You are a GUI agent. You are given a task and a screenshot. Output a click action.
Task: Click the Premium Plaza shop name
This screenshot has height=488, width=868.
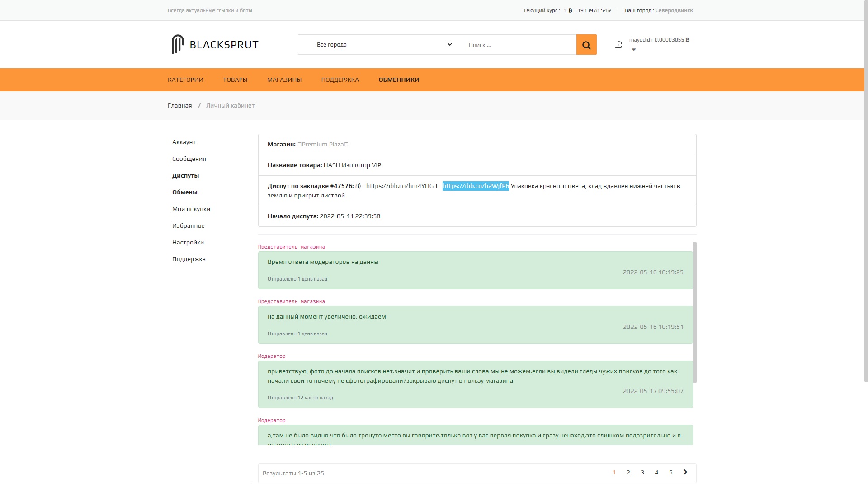coord(323,144)
